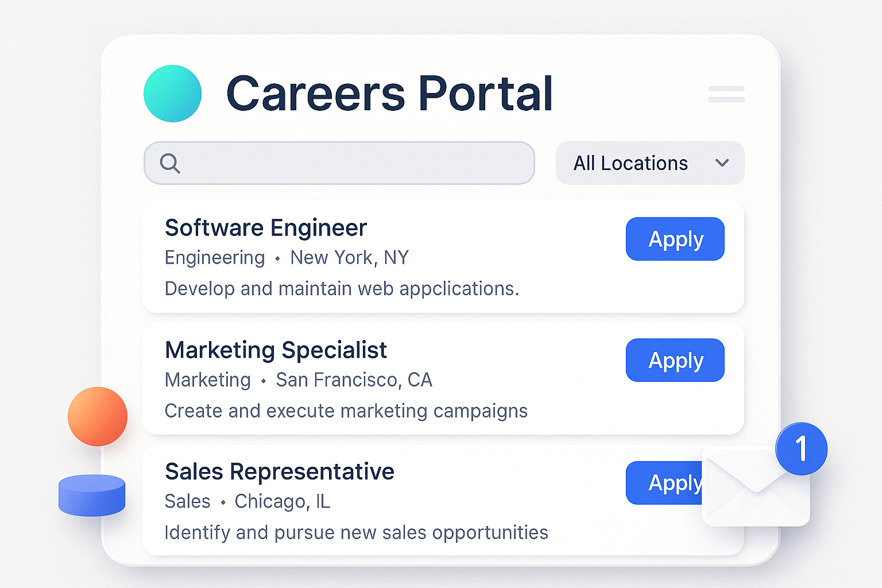Click the notification badge showing 1
The image size is (882, 588).
(x=800, y=449)
